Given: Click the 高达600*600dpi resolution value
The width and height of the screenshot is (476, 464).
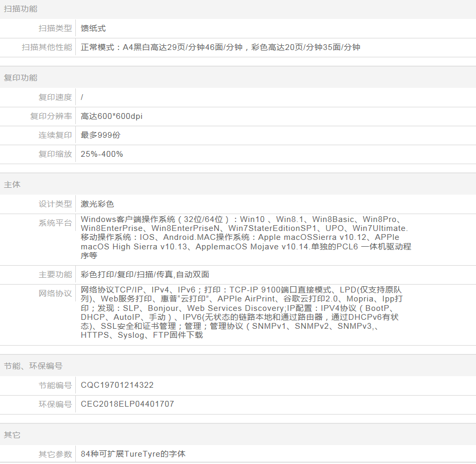Looking at the screenshot, I should tap(112, 116).
